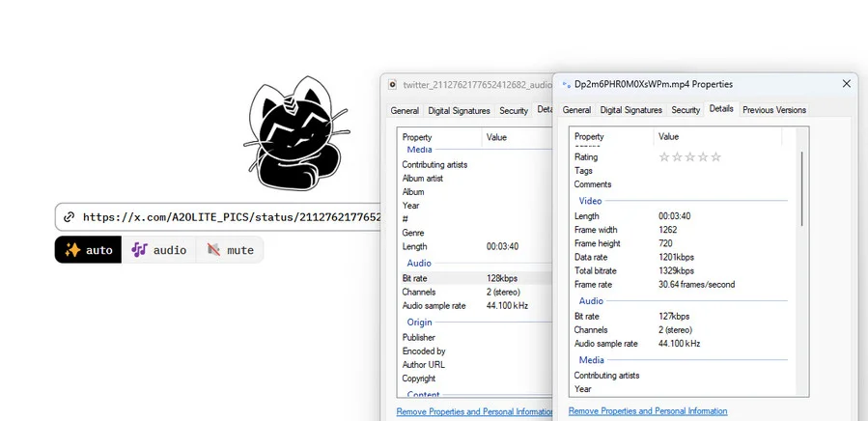The image size is (868, 421).
Task: Select the highlighted Bit rate 128kbps row
Action: pos(475,278)
